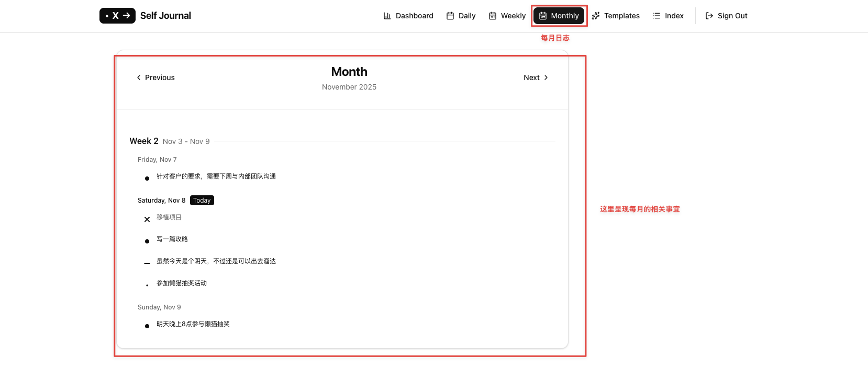Click the struck-through 移植项目 entry
The width and height of the screenshot is (868, 389).
(x=169, y=217)
